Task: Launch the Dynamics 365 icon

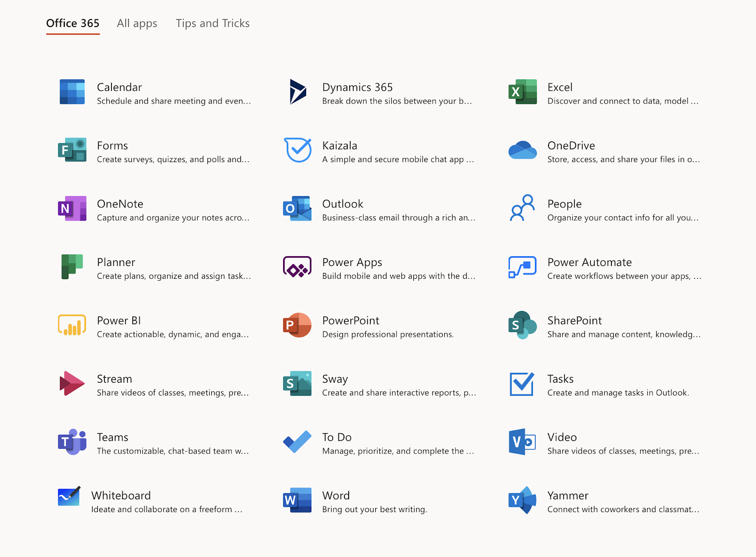Action: pos(298,92)
